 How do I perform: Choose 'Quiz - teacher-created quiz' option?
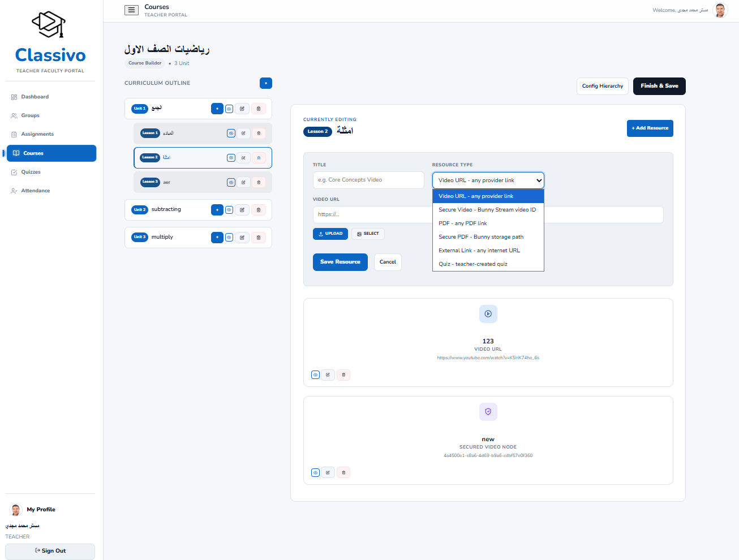point(488,264)
